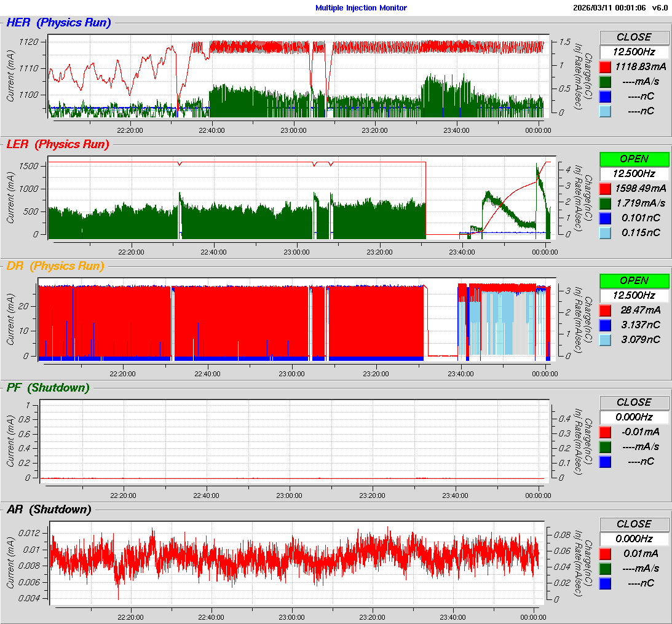Click the PF green injection rate swatch
This screenshot has width=672, height=624.
click(605, 446)
